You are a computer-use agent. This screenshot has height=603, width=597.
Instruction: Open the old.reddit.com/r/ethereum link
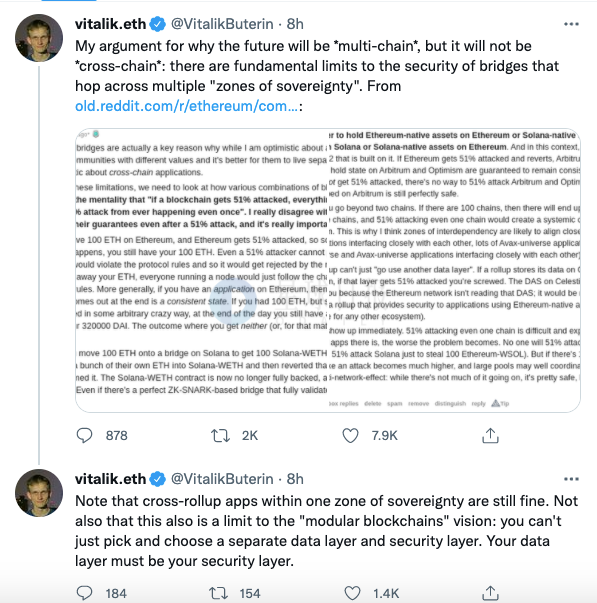186,106
